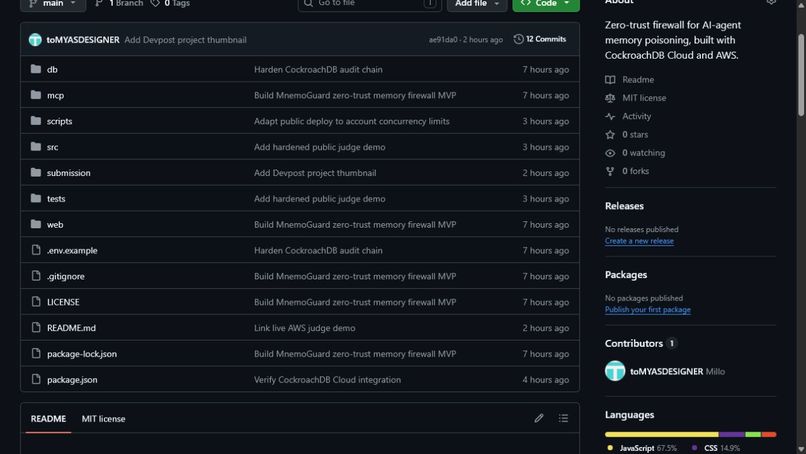The width and height of the screenshot is (806, 454).
Task: Open the README.md file name
Action: 71,328
